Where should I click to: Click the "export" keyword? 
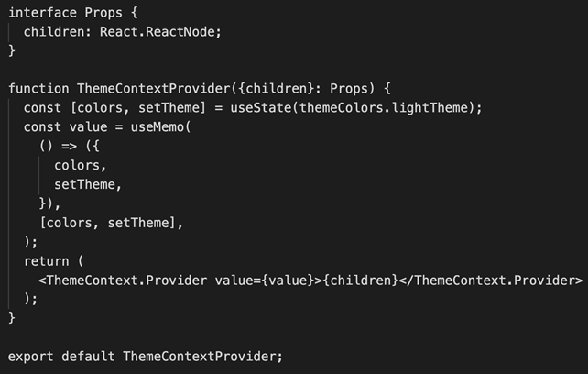click(x=30, y=355)
